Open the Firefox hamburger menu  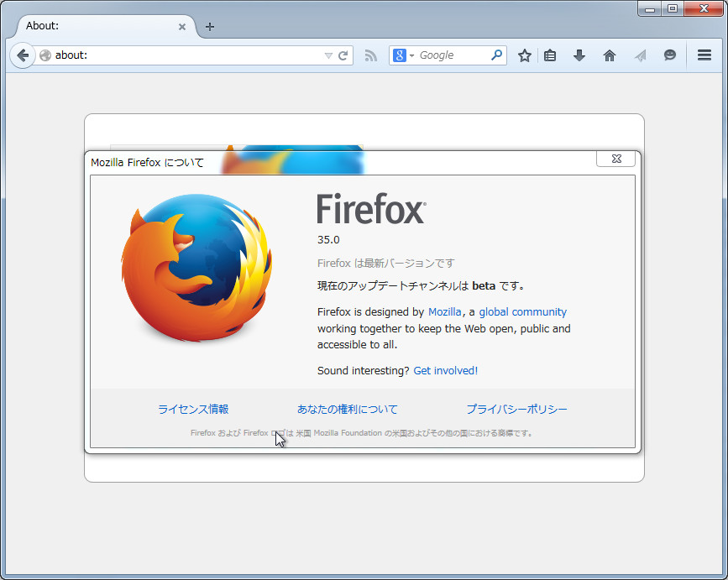pyautogui.click(x=704, y=55)
